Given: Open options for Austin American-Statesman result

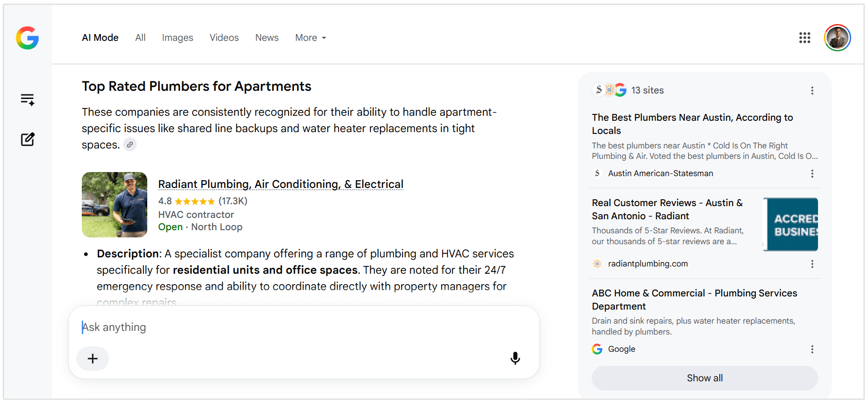Looking at the screenshot, I should pyautogui.click(x=812, y=173).
